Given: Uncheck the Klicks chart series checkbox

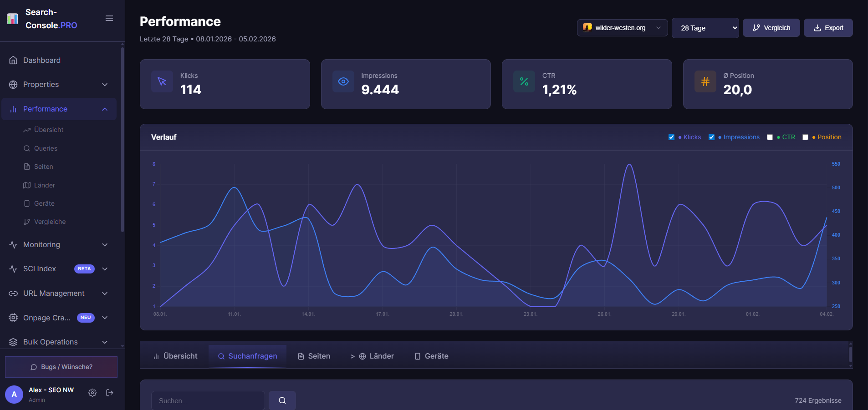Looking at the screenshot, I should pyautogui.click(x=671, y=137).
